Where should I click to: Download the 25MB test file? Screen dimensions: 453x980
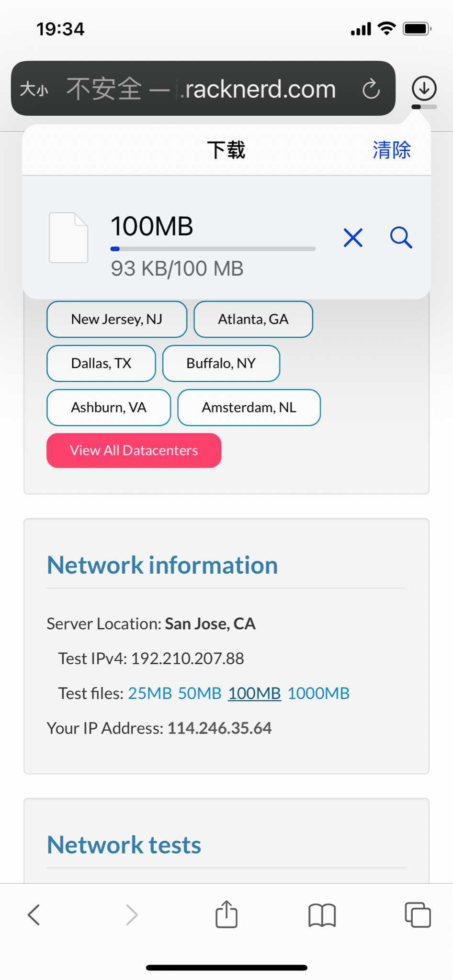tap(150, 693)
